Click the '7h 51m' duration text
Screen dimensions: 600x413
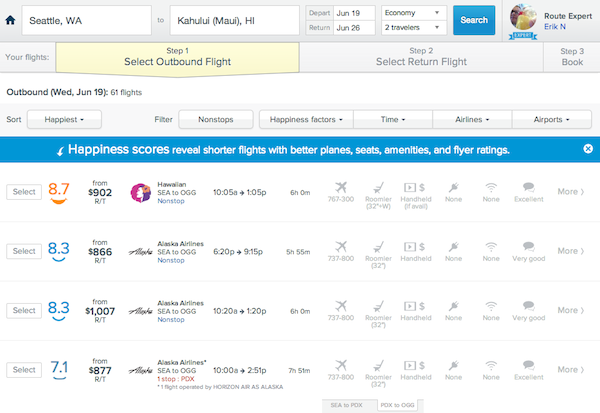[x=299, y=371]
